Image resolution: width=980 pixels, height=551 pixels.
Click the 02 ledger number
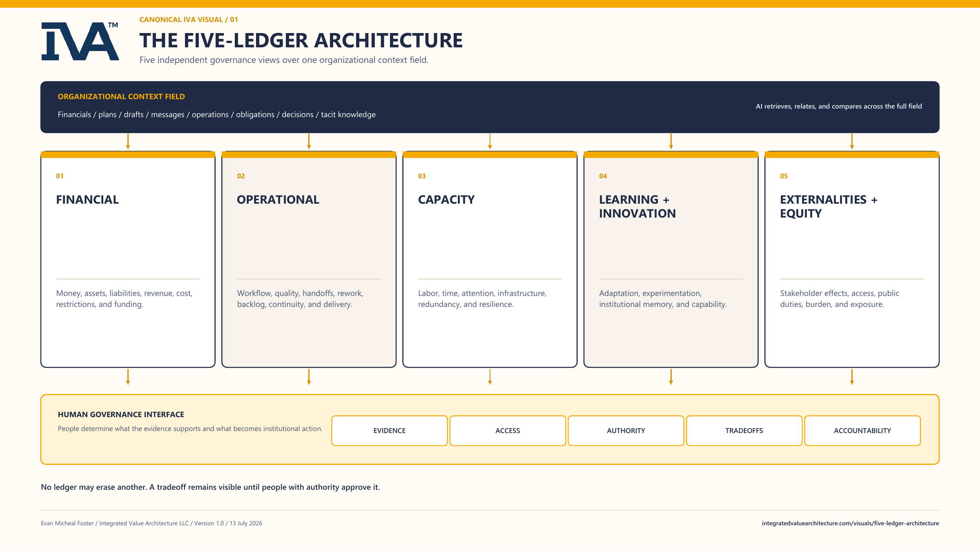pos(241,176)
